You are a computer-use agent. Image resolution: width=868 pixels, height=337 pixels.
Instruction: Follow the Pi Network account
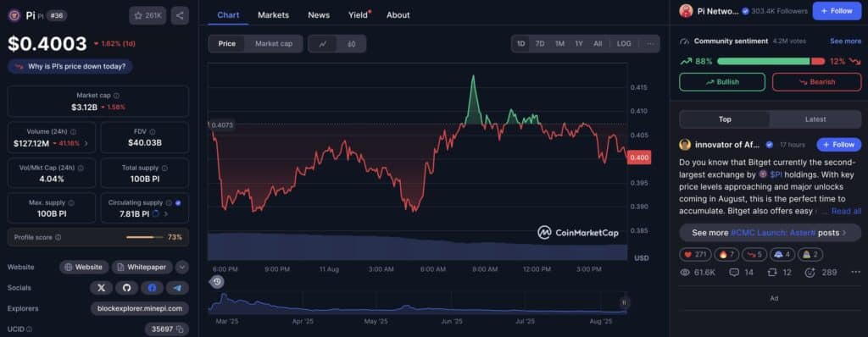pos(837,11)
